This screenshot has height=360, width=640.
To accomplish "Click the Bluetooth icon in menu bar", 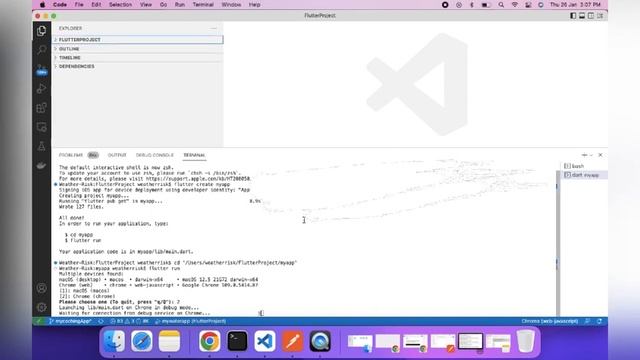I will coord(472,5).
